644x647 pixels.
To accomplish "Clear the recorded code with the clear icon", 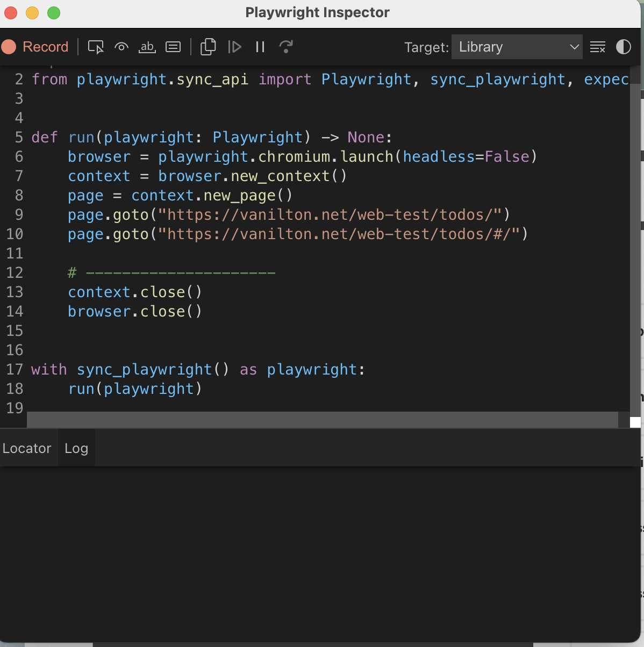I will 598,47.
